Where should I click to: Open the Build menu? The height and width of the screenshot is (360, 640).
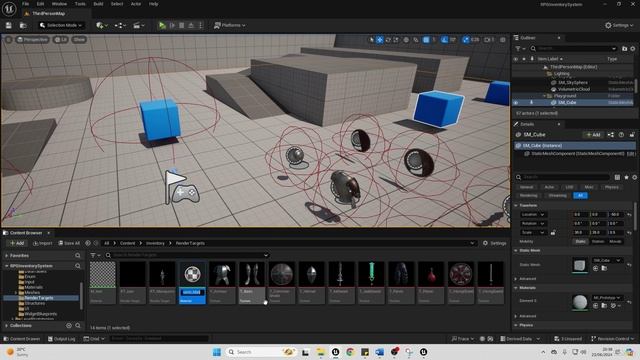coord(98,4)
